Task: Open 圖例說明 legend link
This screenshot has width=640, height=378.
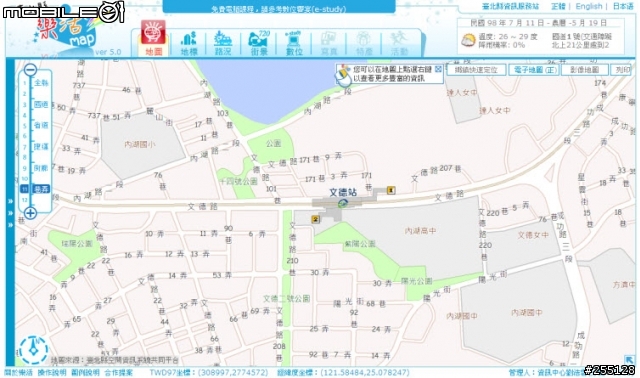Action: 85,373
